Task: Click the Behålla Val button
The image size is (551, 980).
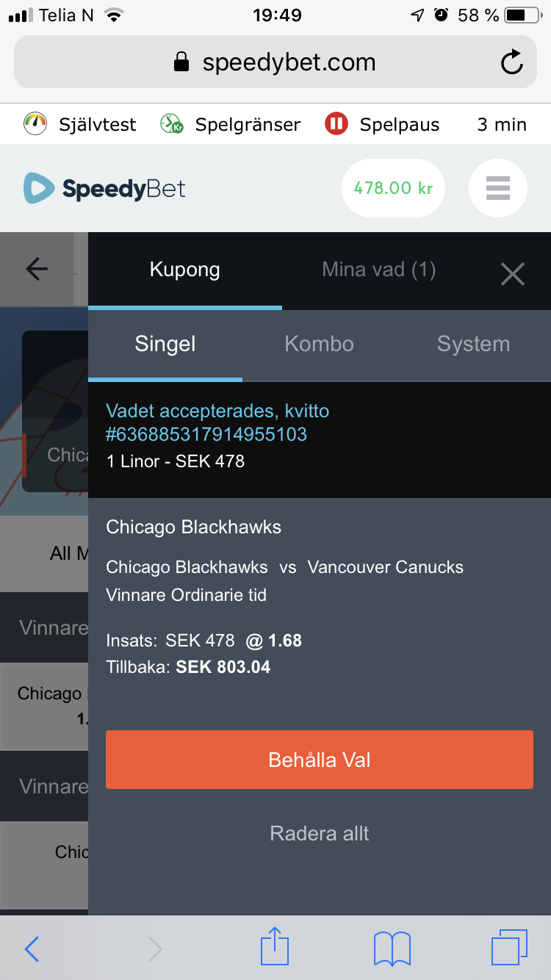Action: coord(320,760)
